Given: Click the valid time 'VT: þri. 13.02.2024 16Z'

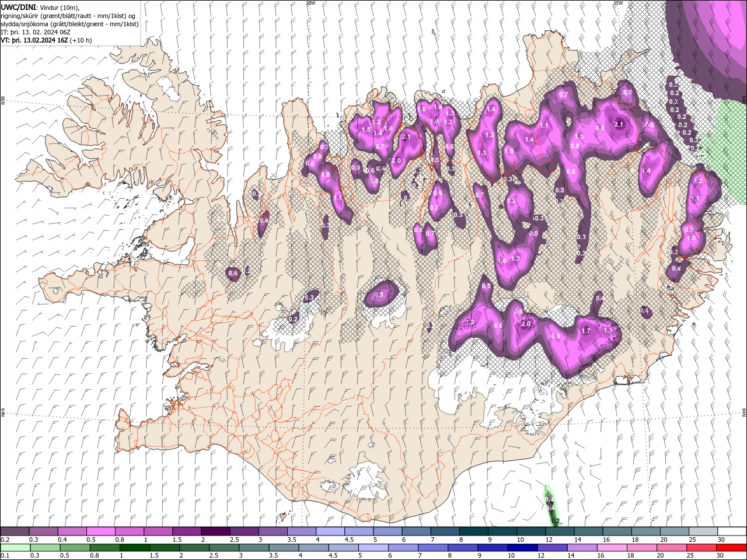Looking at the screenshot, I should pyautogui.click(x=34, y=40).
